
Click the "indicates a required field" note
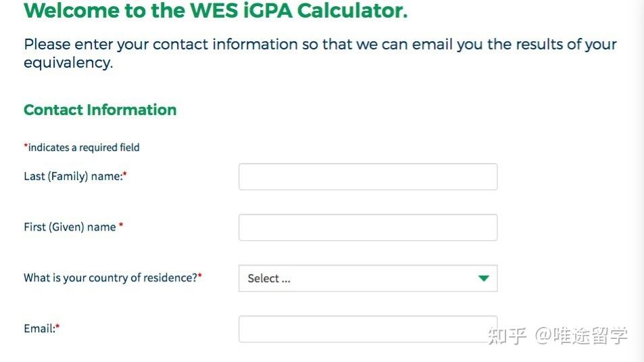[84, 148]
